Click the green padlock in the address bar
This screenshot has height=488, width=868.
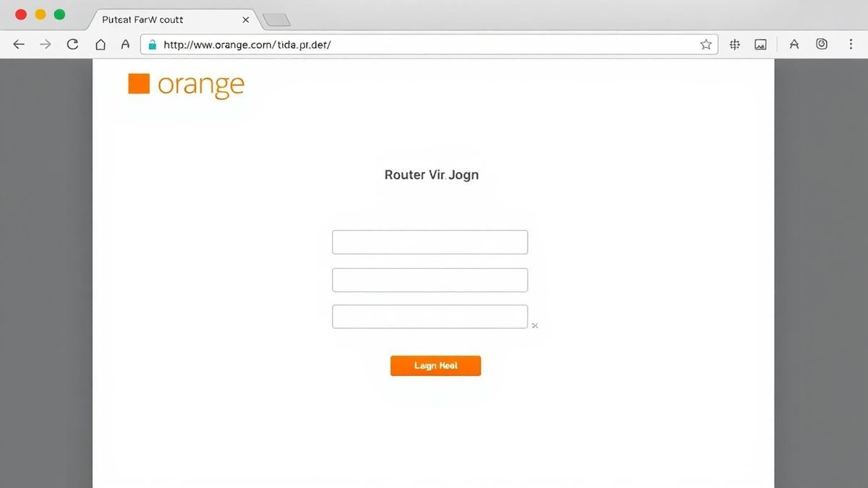point(152,45)
